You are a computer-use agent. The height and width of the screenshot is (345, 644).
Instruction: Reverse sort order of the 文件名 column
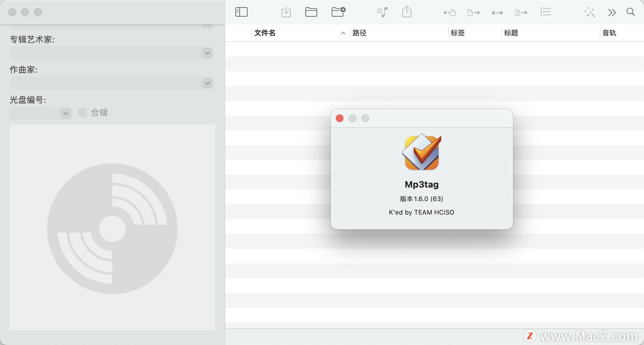[343, 33]
